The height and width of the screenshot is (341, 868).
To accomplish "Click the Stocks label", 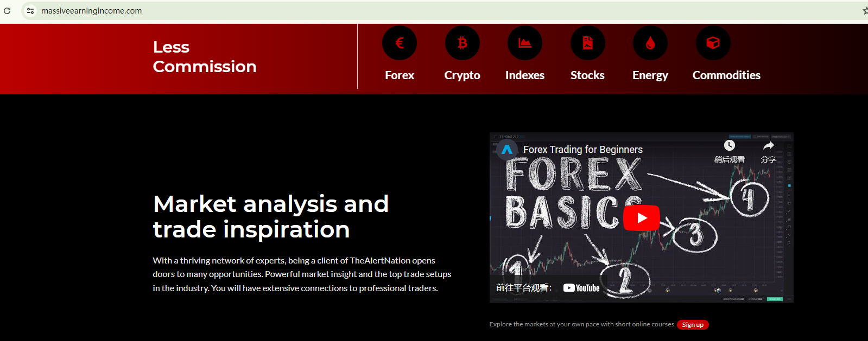I will 588,75.
